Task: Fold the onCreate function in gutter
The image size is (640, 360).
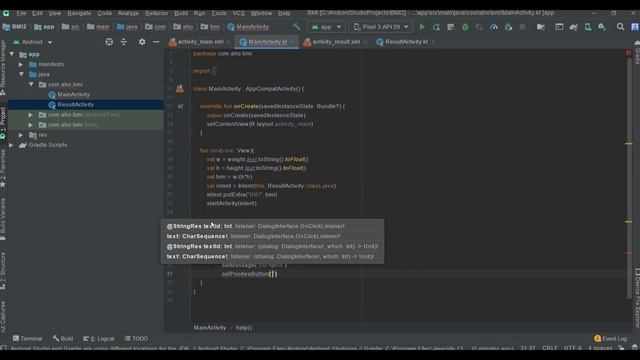Action: pos(191,107)
